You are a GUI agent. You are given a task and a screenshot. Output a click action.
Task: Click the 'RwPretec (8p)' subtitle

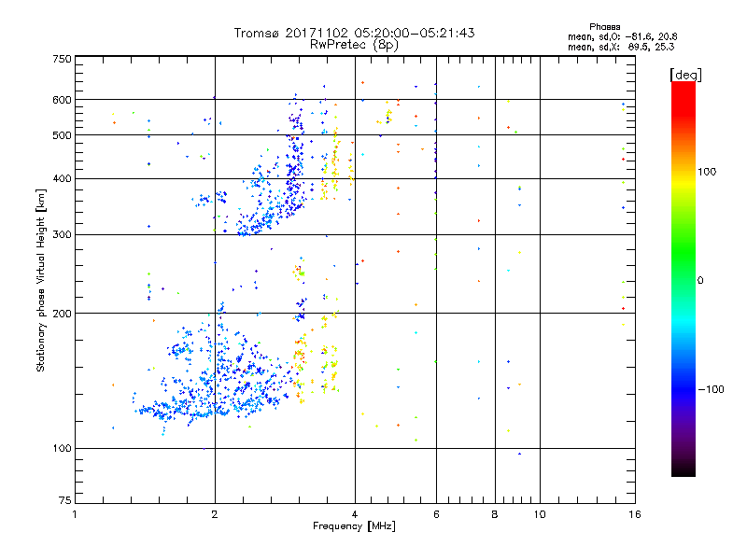coord(354,45)
